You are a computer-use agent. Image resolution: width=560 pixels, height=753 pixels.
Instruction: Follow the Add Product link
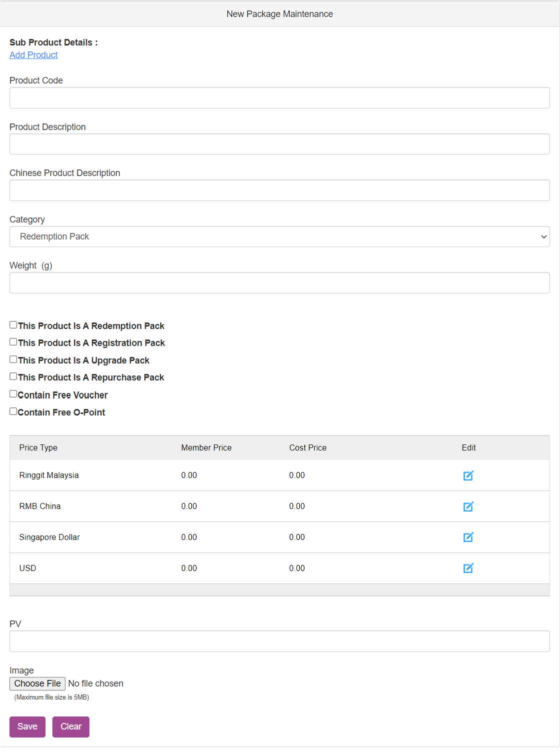(33, 55)
